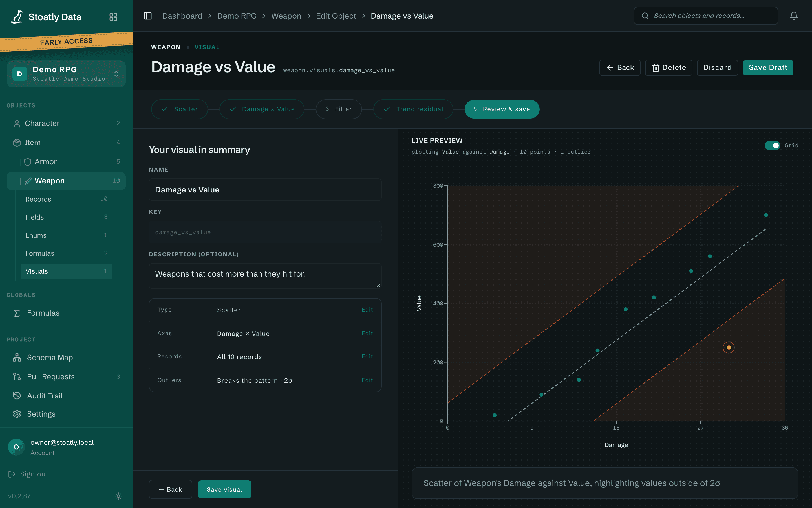Expand the Demo RPG project switcher
This screenshot has height=508, width=812.
66,74
